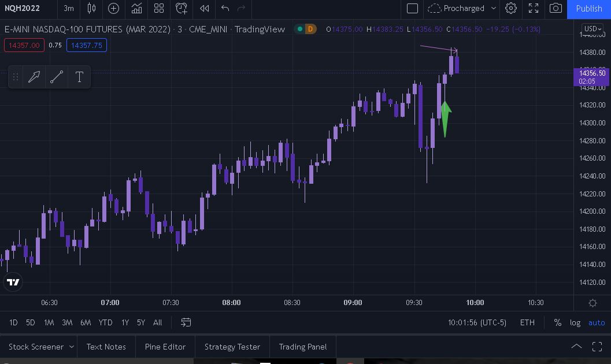This screenshot has width=611, height=364.
Task: Open the Procharged layout dropdown
Action: click(493, 8)
